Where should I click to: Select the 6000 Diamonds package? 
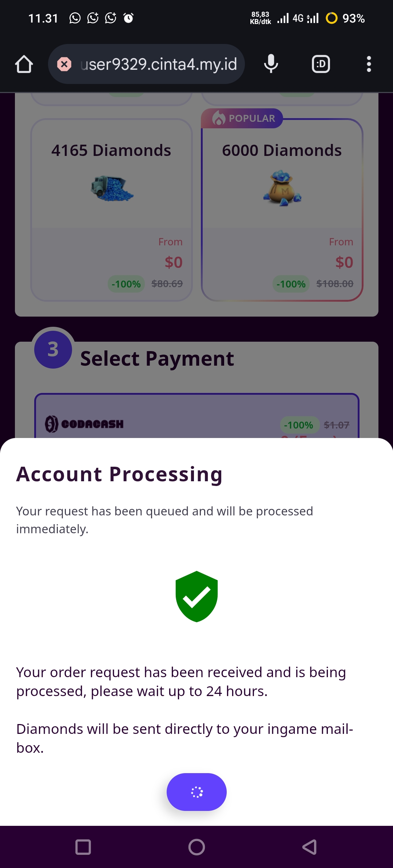click(x=282, y=210)
